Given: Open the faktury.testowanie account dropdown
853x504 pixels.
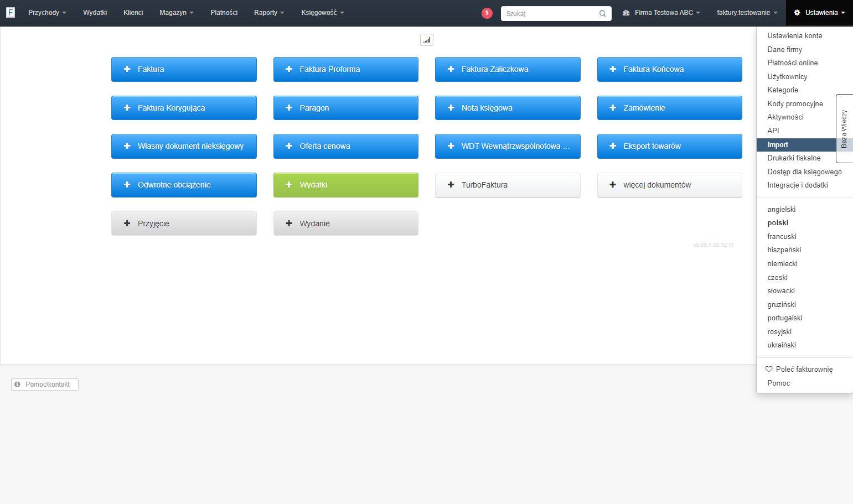Looking at the screenshot, I should click(747, 13).
